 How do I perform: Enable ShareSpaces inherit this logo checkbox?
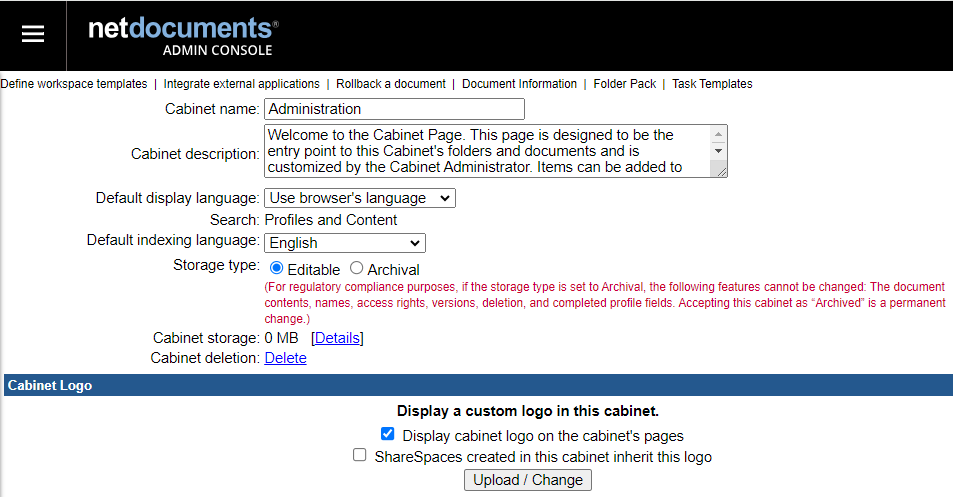[x=360, y=455]
